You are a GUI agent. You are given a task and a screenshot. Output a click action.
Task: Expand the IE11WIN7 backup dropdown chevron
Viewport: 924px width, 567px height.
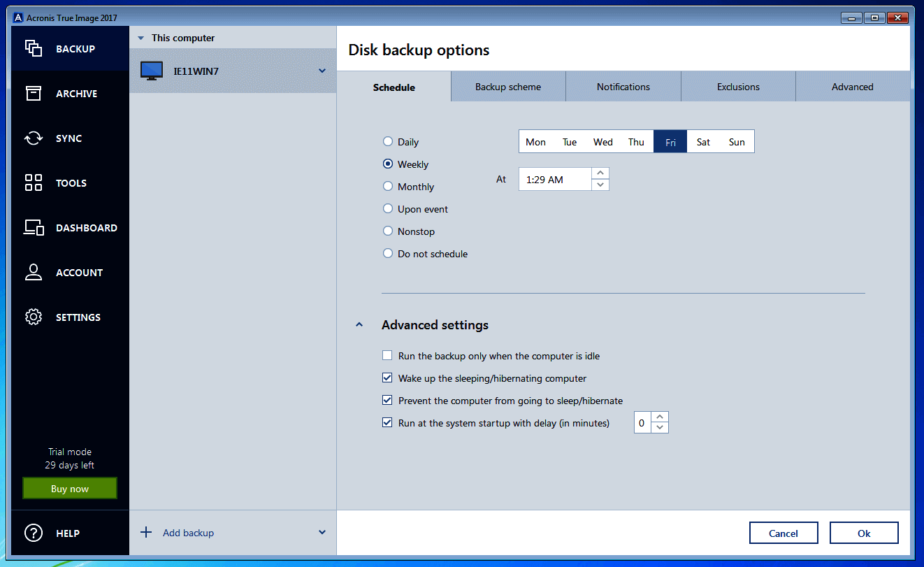[x=322, y=71]
